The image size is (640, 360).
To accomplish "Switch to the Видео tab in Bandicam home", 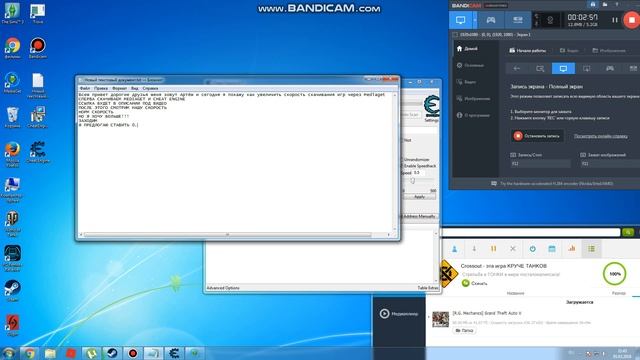I will point(569,51).
